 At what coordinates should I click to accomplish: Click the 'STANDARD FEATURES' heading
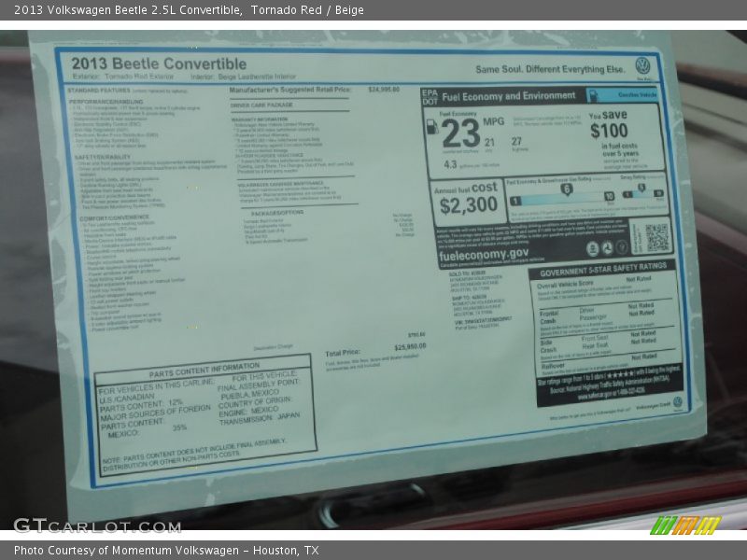pyautogui.click(x=99, y=91)
